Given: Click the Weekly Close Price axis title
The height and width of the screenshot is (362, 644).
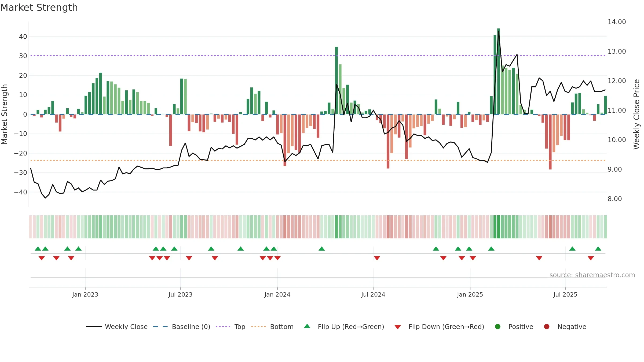Looking at the screenshot, I should (636, 114).
